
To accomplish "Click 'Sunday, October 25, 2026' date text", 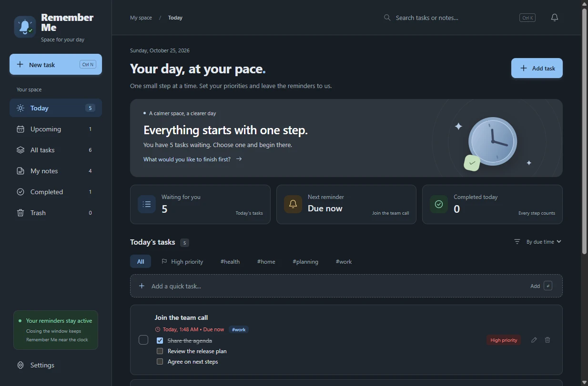I will click(160, 50).
